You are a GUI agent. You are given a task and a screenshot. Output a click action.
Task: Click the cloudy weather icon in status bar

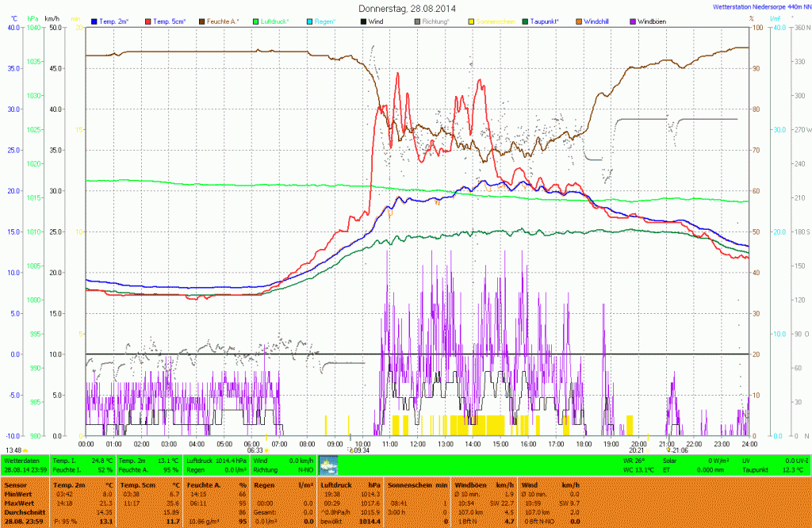point(327,465)
